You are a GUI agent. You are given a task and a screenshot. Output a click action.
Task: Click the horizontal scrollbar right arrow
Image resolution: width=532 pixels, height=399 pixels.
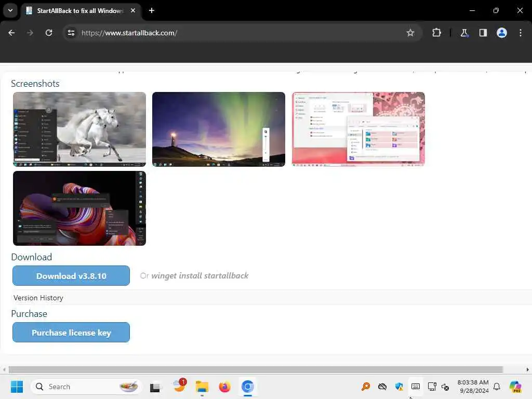528,369
